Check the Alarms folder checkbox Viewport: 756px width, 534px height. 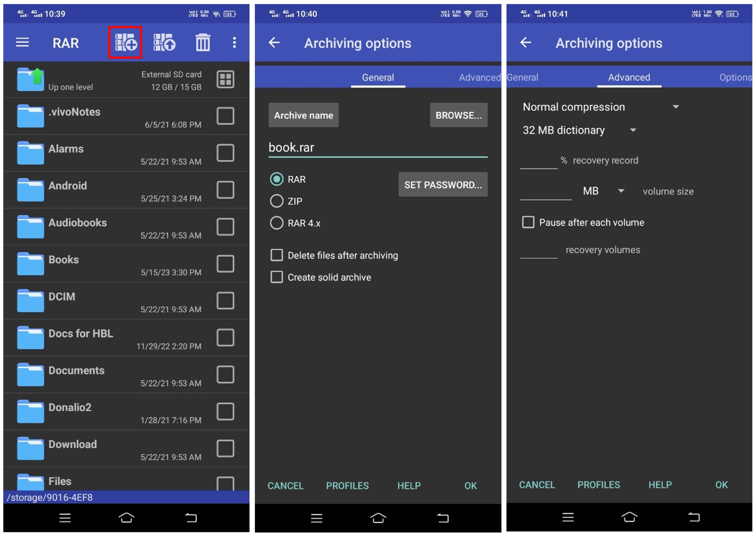225,153
